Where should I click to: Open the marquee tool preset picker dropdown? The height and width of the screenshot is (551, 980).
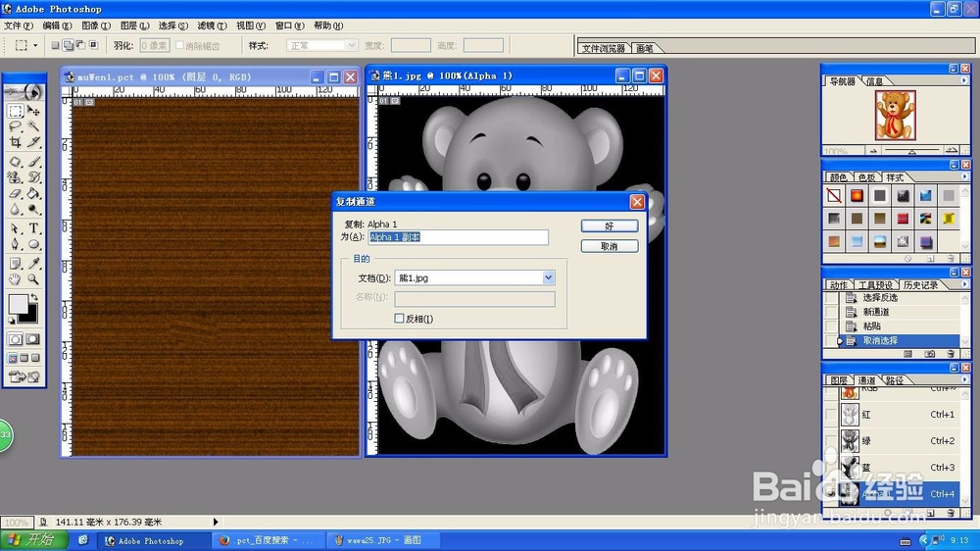click(x=35, y=45)
